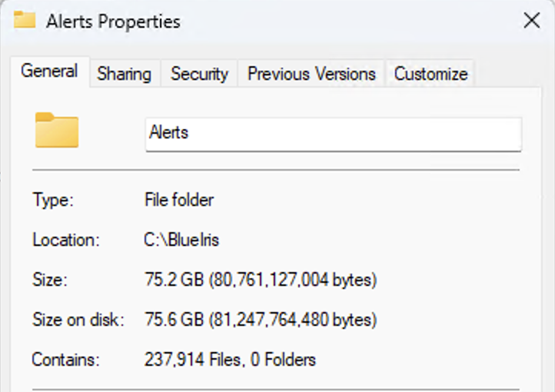The height and width of the screenshot is (392, 555).
Task: Close the Alerts Properties dialog
Action: [x=531, y=21]
